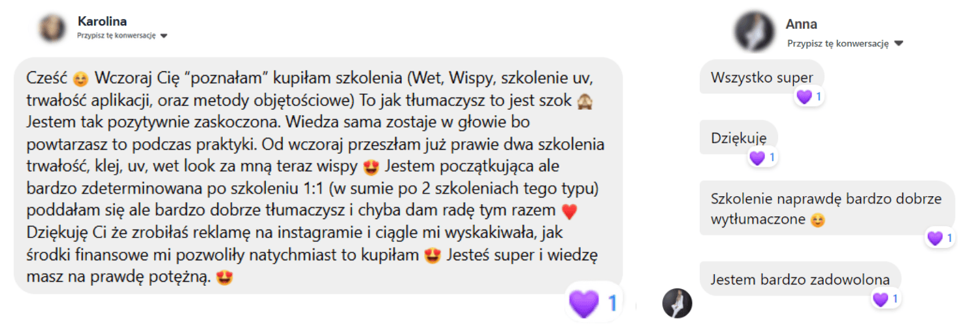Open the dropdown arrow beside Anna's Przypisz tę konwersację
The image size is (980, 327).
click(x=899, y=44)
